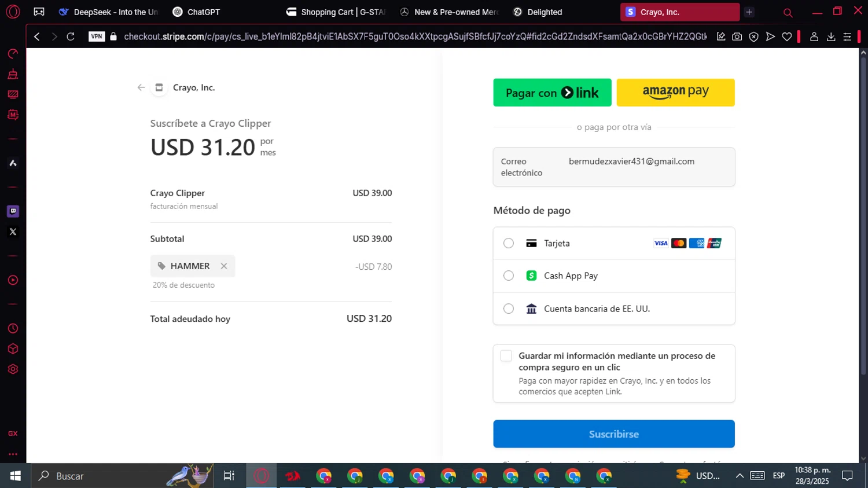Screen dimensions: 868x488
Task: Remove the HAMMER promo code
Action: click(x=224, y=266)
